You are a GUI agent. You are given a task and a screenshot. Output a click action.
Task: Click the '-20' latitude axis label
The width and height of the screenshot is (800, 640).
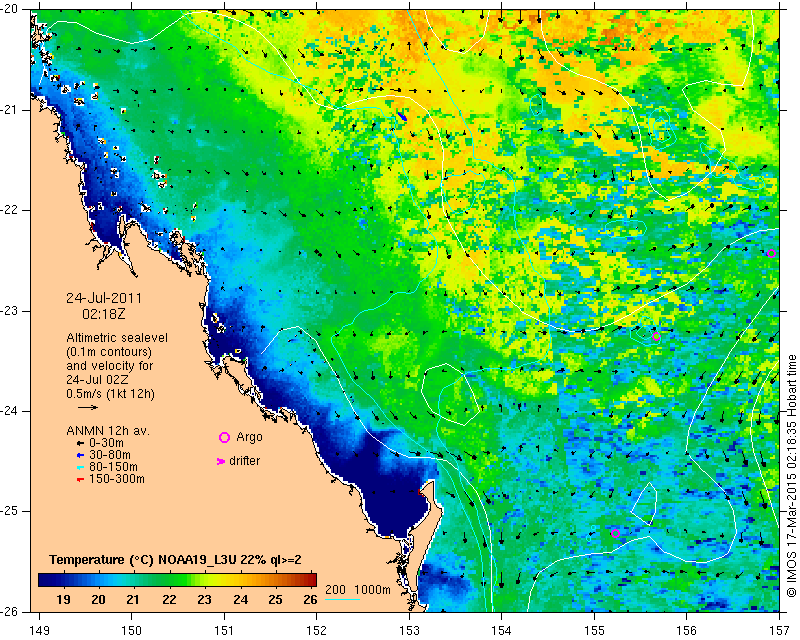pos(9,9)
